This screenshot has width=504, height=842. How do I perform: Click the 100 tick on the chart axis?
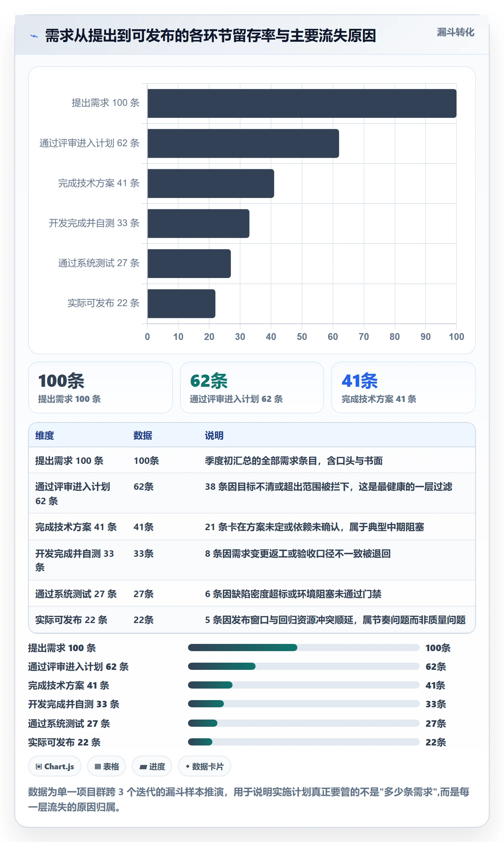(x=456, y=337)
